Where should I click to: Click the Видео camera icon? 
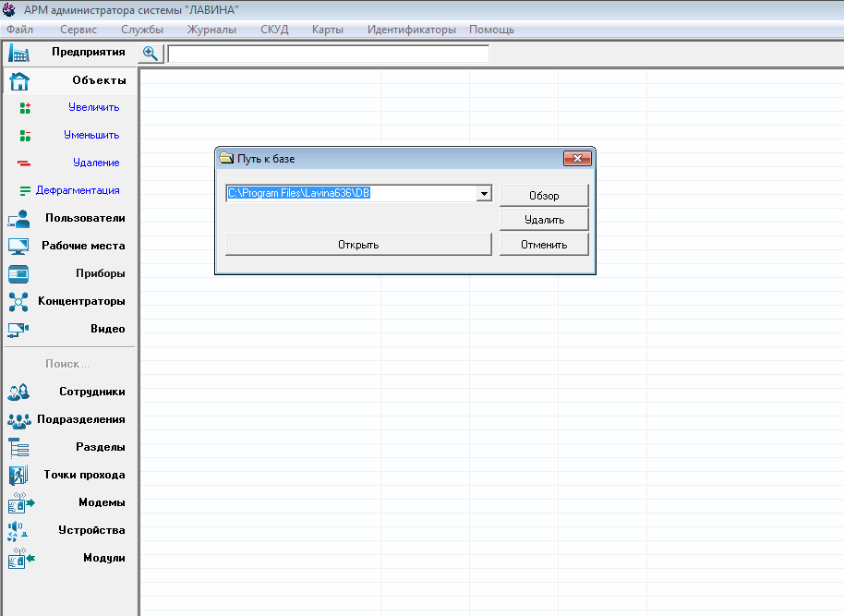[18, 330]
